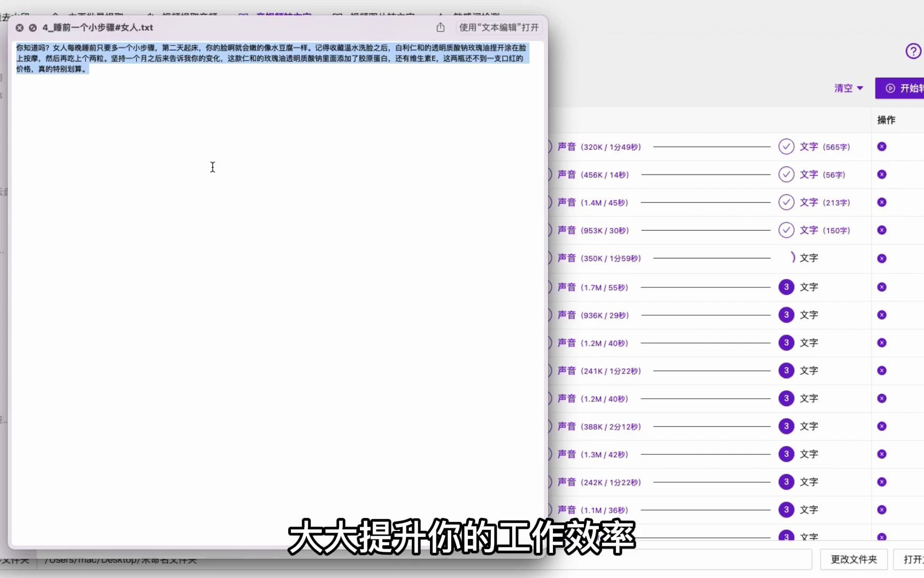This screenshot has height=578, width=924.
Task: Click the open-in-full-window icon beside filename
Action: (33, 27)
